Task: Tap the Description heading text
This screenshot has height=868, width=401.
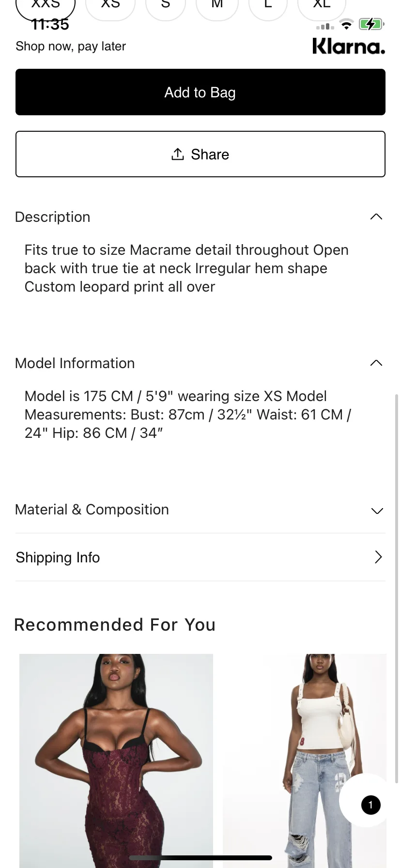Action: (x=53, y=217)
